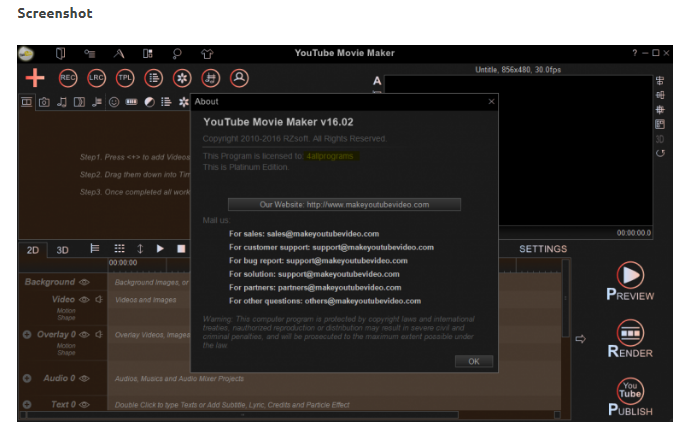683x440 pixels.
Task: Open the makeyoutubevideo.com website button
Action: (344, 205)
